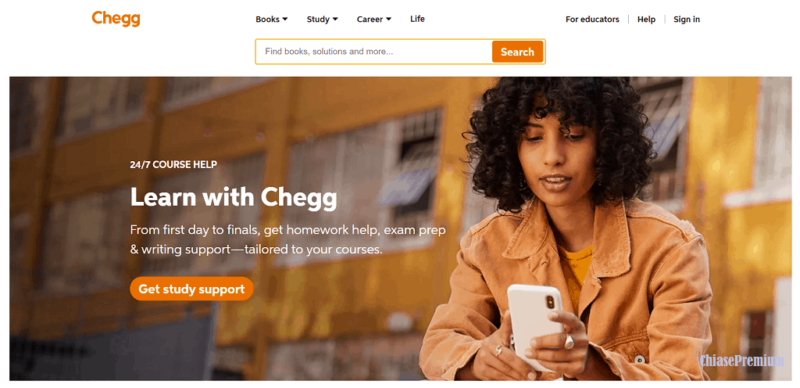Click the white phone in hero image
Image resolution: width=800 pixels, height=388 pixels.
(535, 327)
